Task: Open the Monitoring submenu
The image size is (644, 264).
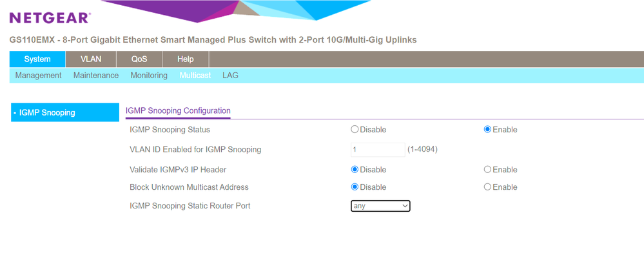Action: (x=149, y=76)
